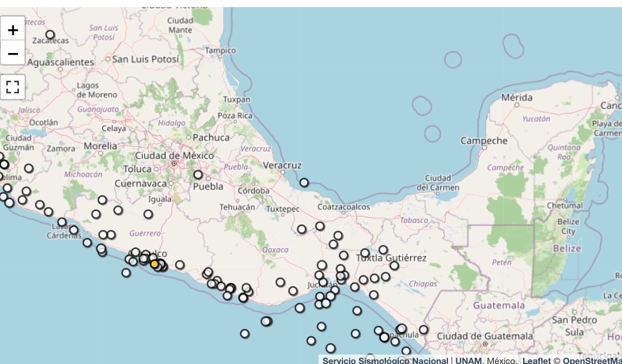Select the marker east of Tapachula at Guatemala border

423,330
